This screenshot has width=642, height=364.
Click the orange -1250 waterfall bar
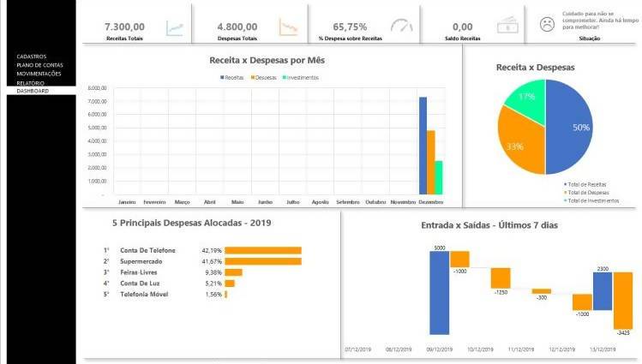[501, 278]
